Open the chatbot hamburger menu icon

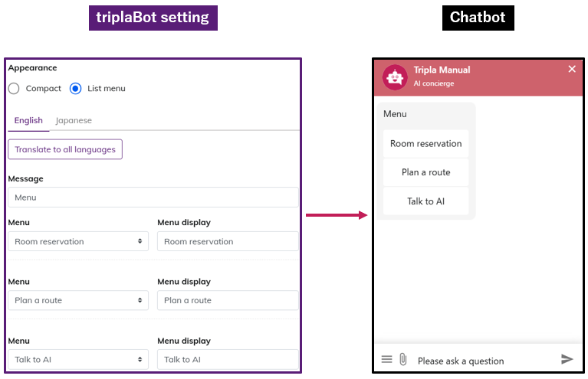(x=386, y=359)
